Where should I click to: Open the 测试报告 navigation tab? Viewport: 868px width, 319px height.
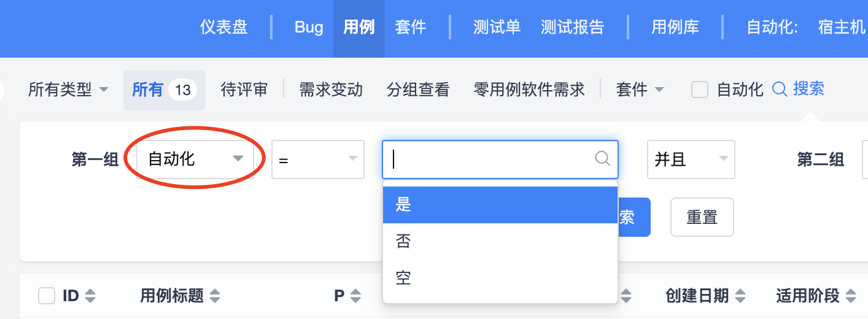[573, 28]
